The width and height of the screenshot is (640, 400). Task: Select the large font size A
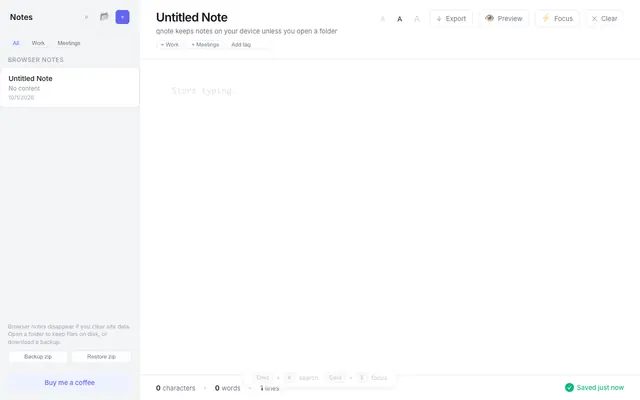coord(417,19)
